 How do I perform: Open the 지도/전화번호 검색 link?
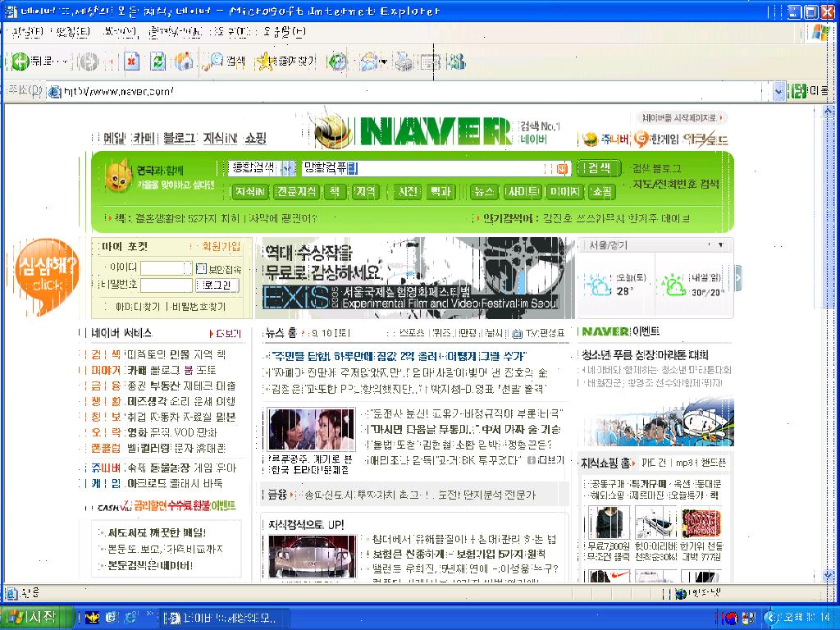tap(676, 184)
